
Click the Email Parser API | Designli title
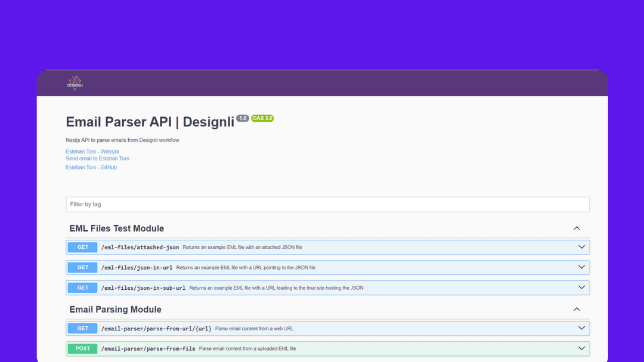pos(150,122)
